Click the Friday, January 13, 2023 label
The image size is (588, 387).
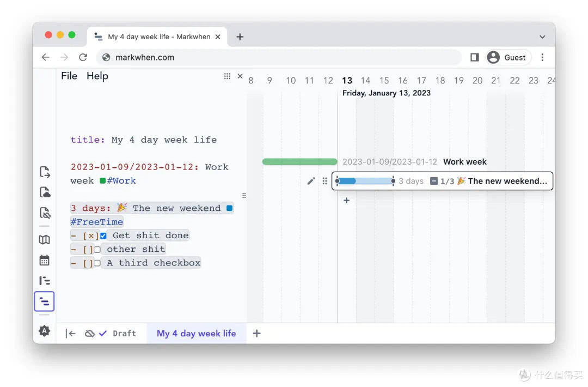(386, 93)
